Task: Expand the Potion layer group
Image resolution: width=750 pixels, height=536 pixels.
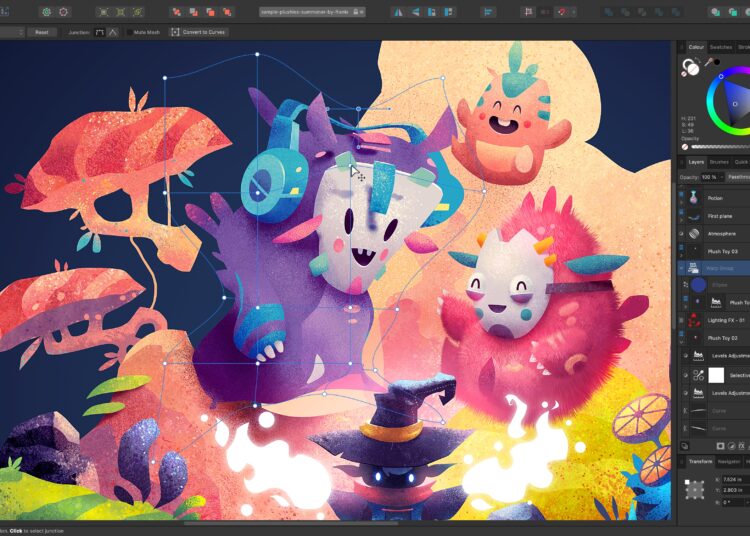Action: pos(681,202)
